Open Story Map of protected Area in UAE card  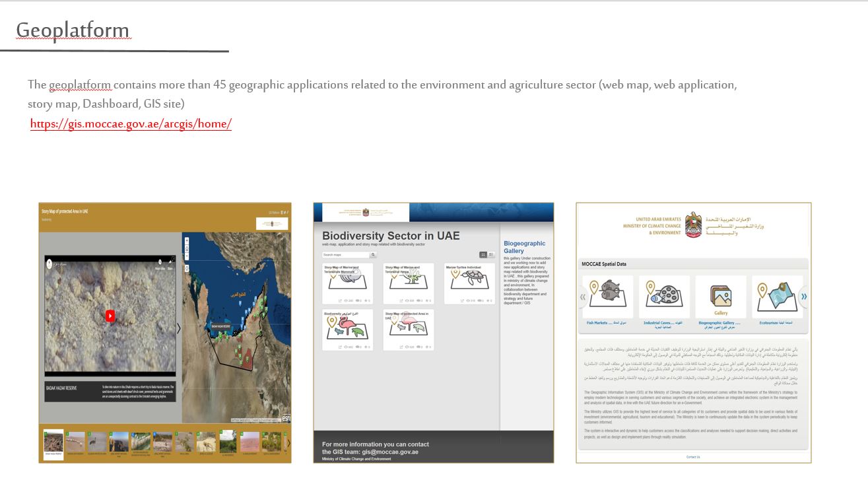coord(409,330)
